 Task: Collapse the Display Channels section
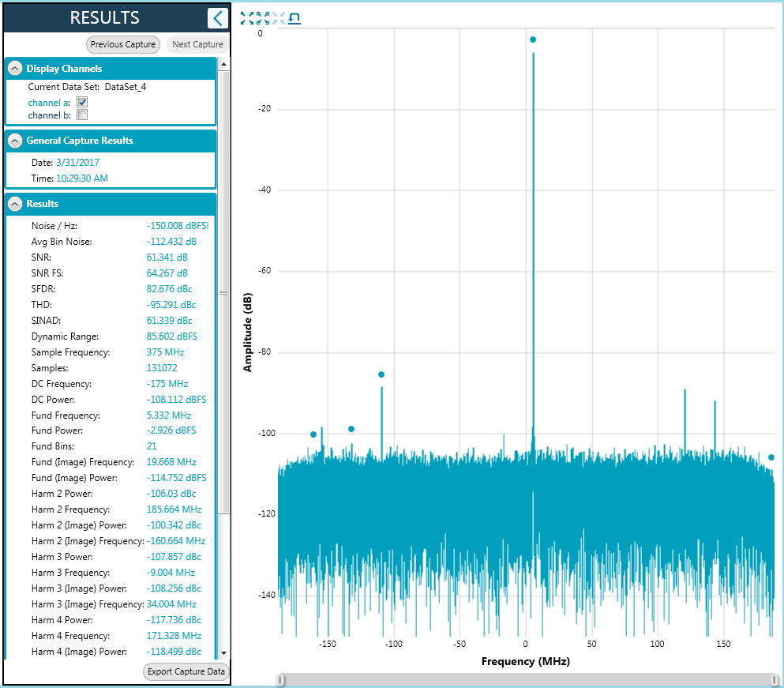pyautogui.click(x=16, y=69)
